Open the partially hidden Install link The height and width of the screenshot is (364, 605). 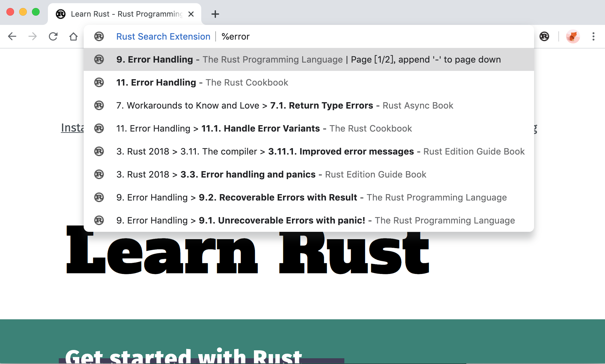click(73, 128)
